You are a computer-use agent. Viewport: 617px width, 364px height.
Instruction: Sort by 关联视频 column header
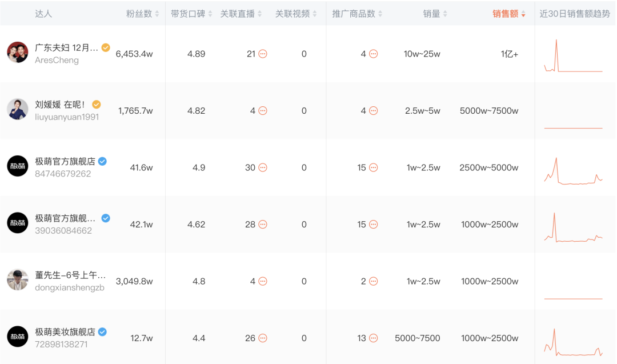(x=296, y=14)
